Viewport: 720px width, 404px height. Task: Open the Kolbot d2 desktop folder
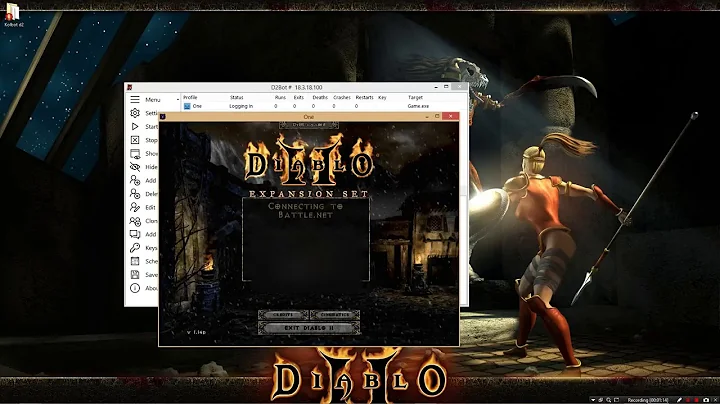(x=13, y=15)
